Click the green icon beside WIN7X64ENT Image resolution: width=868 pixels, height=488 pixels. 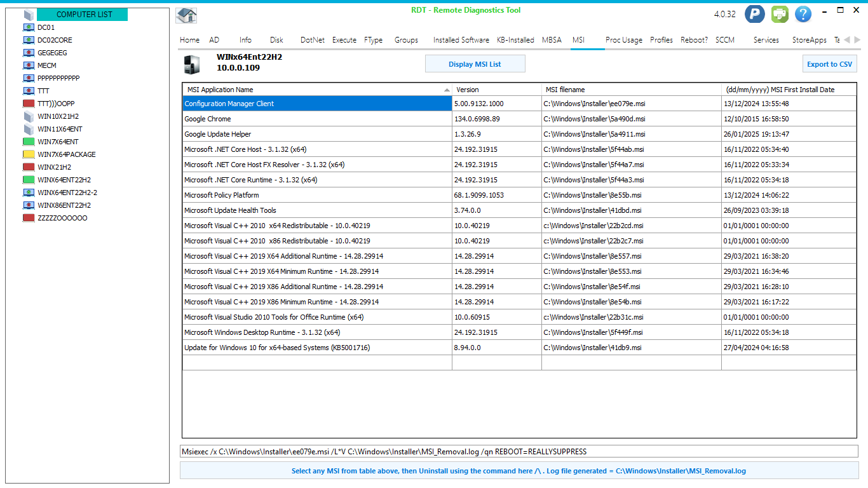(29, 142)
